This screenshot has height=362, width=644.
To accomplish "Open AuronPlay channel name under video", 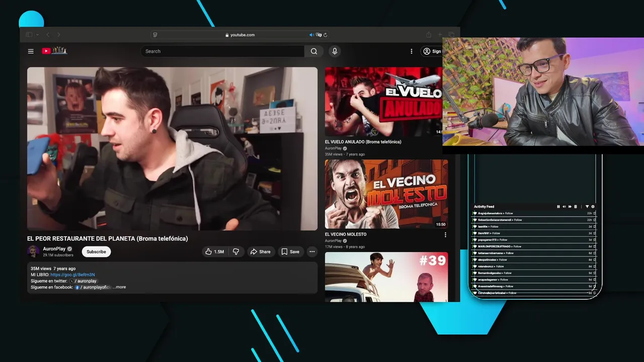I will coord(55,249).
